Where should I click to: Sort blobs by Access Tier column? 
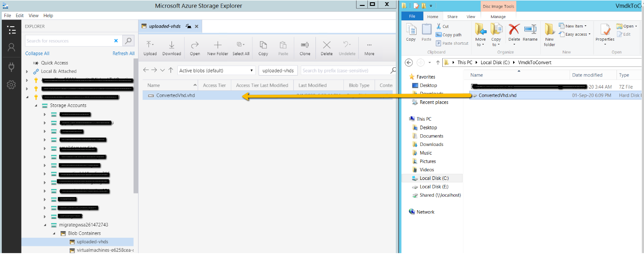[214, 85]
